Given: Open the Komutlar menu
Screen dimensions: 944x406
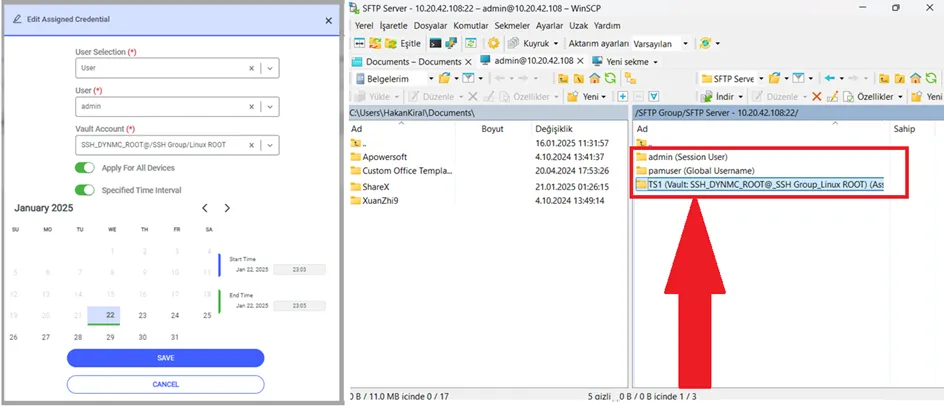Looking at the screenshot, I should [x=471, y=26].
